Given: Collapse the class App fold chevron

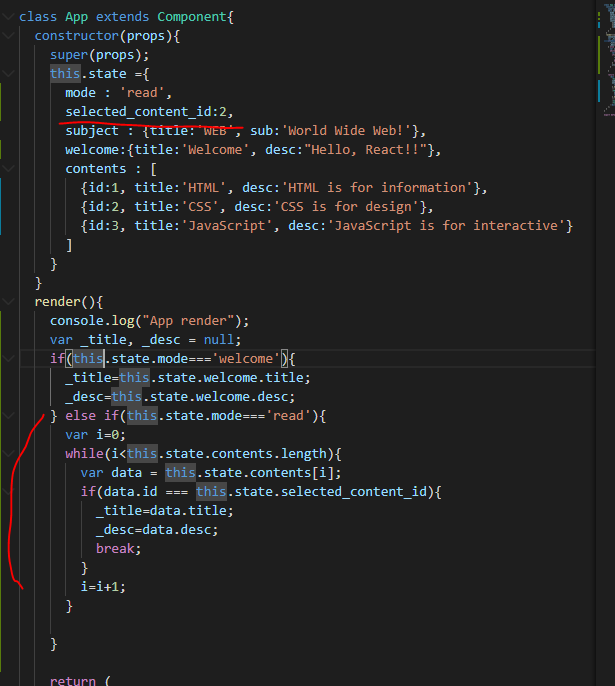Looking at the screenshot, I should pos(8,17).
